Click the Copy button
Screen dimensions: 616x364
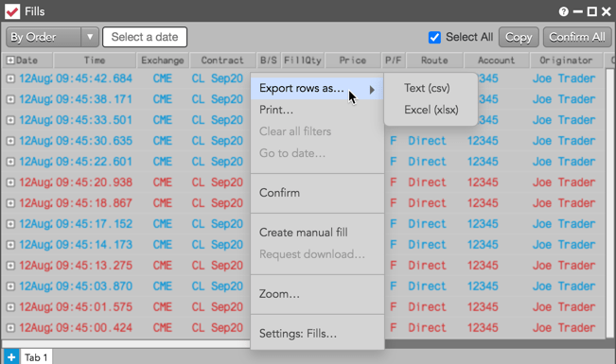[x=519, y=37]
